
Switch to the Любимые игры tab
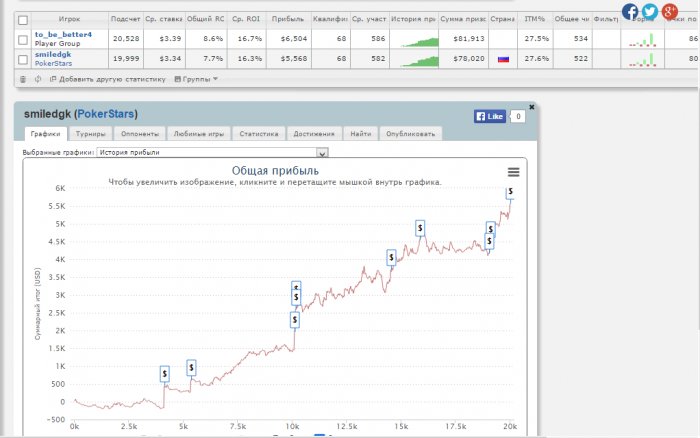pyautogui.click(x=199, y=133)
